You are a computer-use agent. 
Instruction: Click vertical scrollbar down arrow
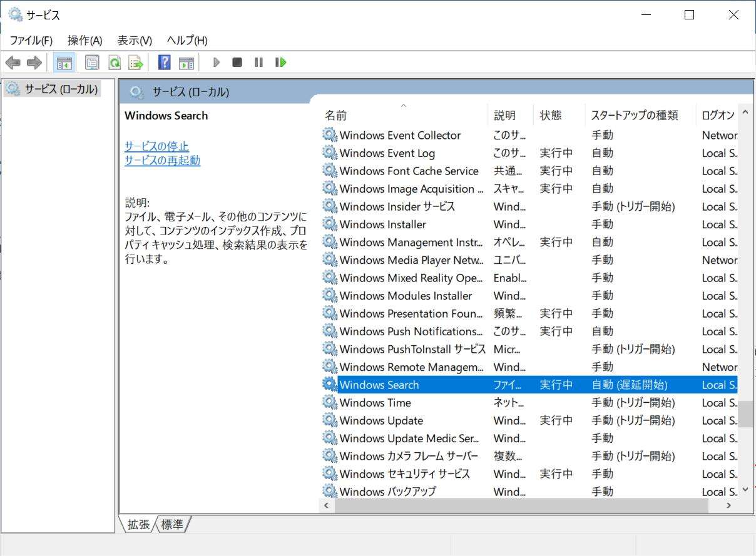(x=745, y=490)
